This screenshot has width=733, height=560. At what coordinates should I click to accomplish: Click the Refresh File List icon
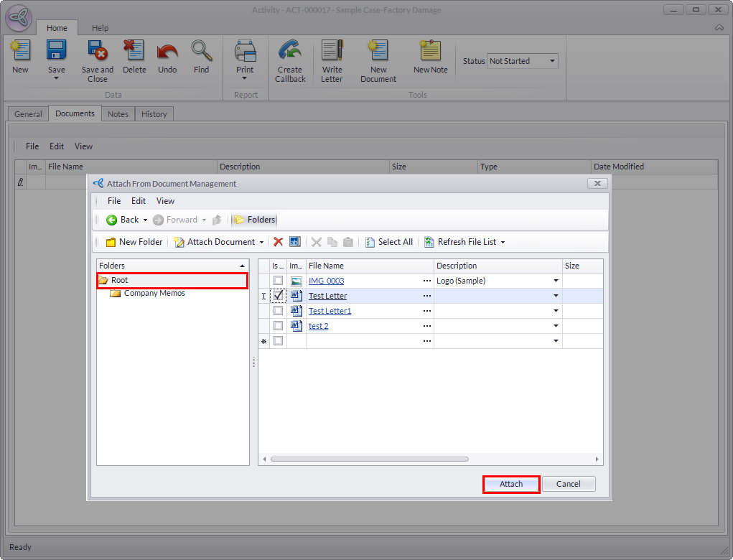pos(429,242)
